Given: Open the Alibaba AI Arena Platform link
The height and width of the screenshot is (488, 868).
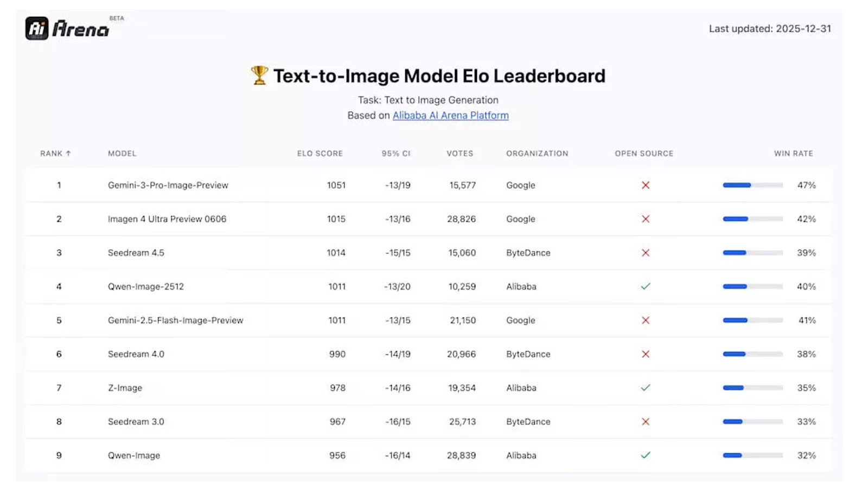Looking at the screenshot, I should pyautogui.click(x=450, y=115).
